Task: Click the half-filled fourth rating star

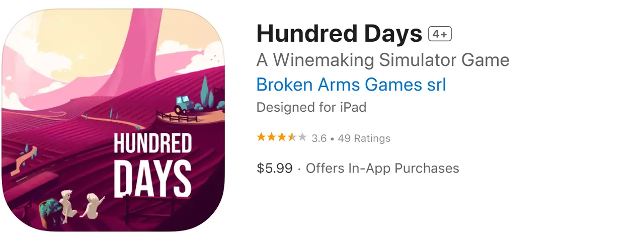Action: (292, 137)
